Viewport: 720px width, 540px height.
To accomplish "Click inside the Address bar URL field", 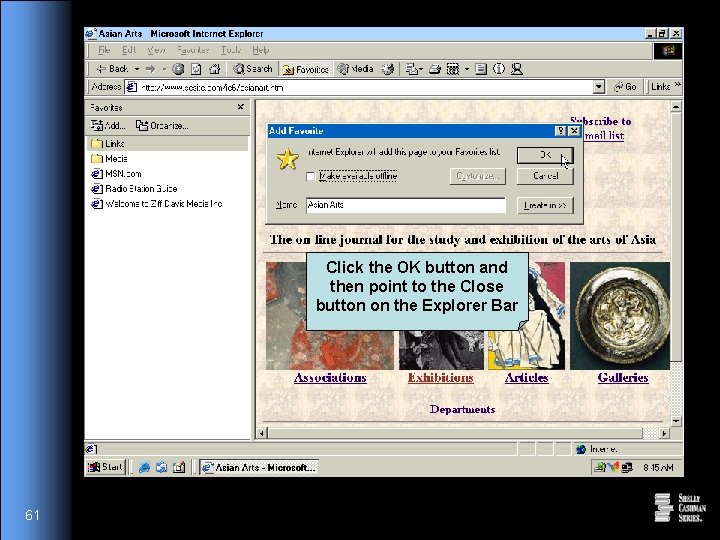I will click(x=358, y=87).
